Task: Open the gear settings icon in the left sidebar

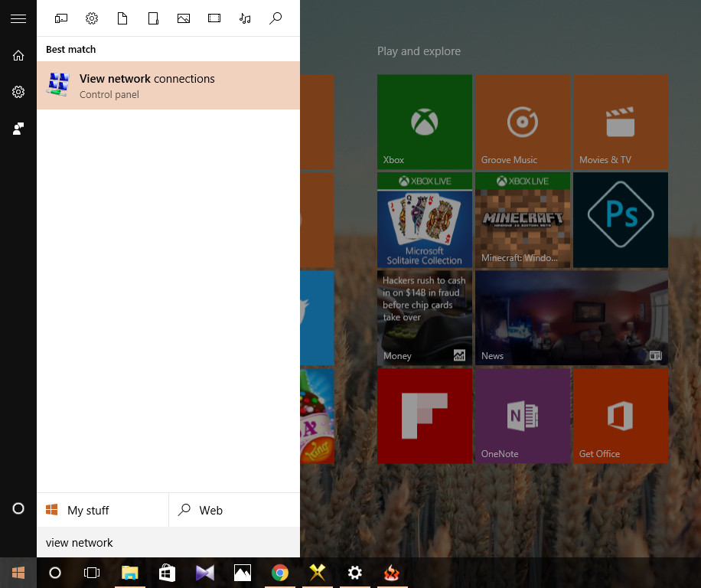Action: [18, 92]
